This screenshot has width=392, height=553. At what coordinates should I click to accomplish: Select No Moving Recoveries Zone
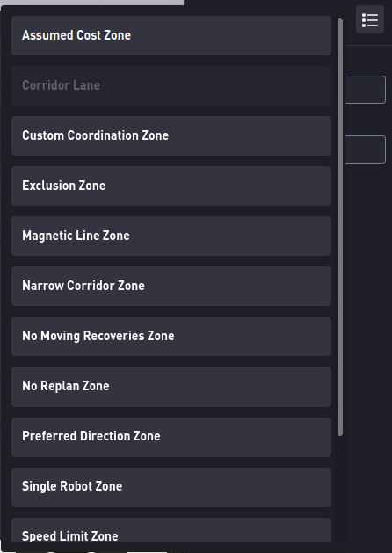click(171, 336)
